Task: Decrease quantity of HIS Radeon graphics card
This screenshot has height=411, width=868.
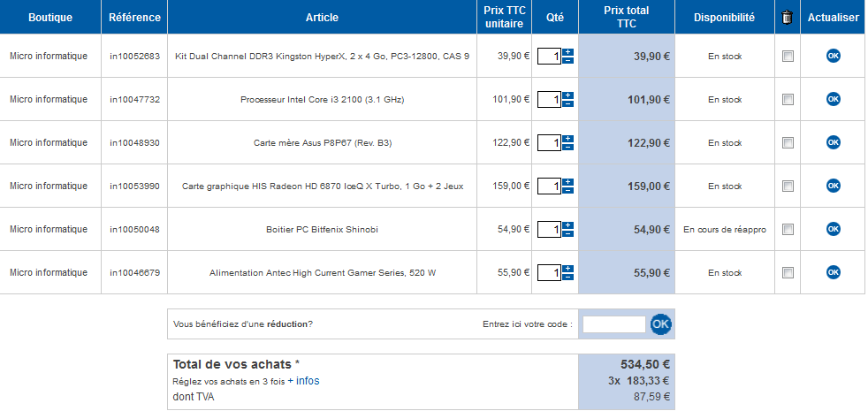Action: click(x=567, y=191)
